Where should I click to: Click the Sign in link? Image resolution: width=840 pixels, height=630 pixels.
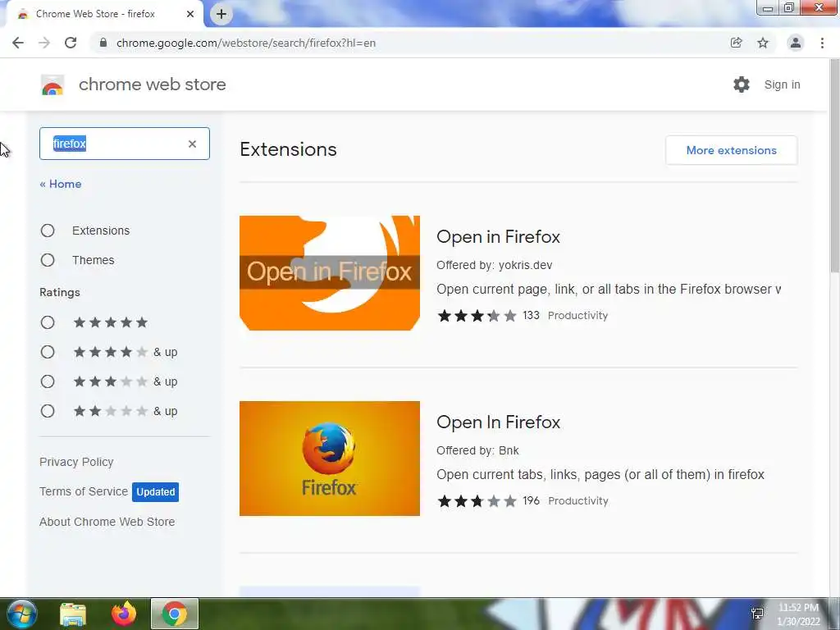pos(782,84)
